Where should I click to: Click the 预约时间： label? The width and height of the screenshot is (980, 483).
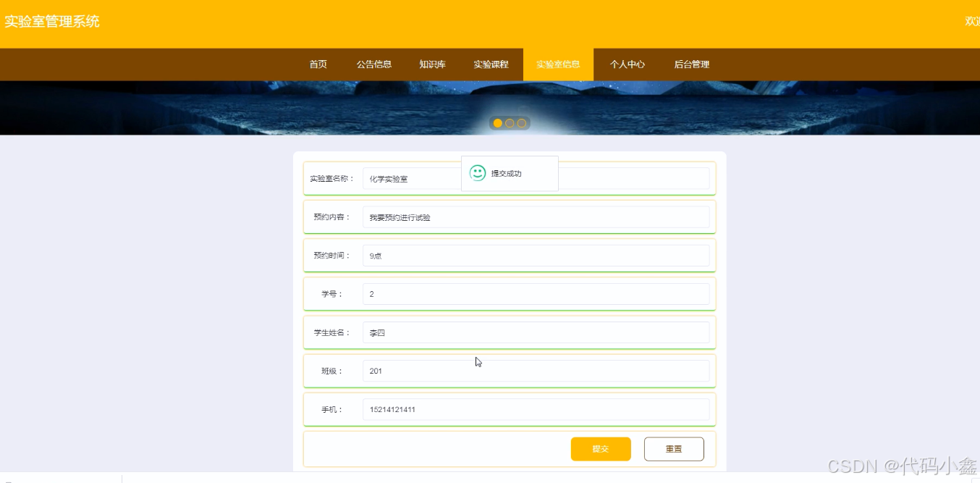tap(332, 256)
